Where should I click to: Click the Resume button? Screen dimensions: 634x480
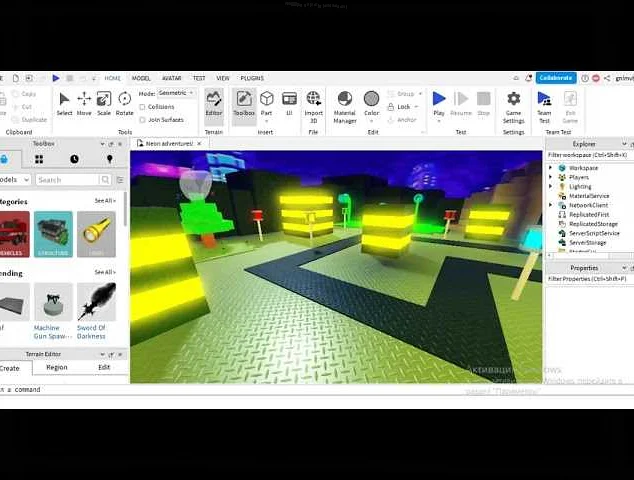coord(461,104)
